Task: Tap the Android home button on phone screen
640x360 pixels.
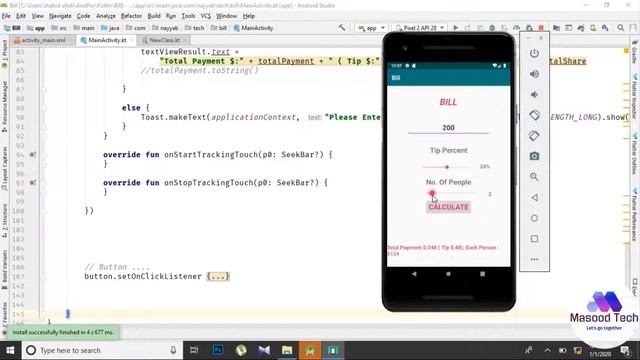Action: click(448, 274)
